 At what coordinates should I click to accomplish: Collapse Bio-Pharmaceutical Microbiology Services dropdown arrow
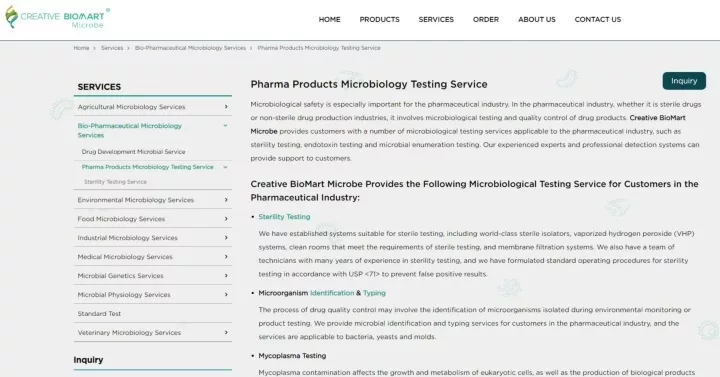coord(225,126)
